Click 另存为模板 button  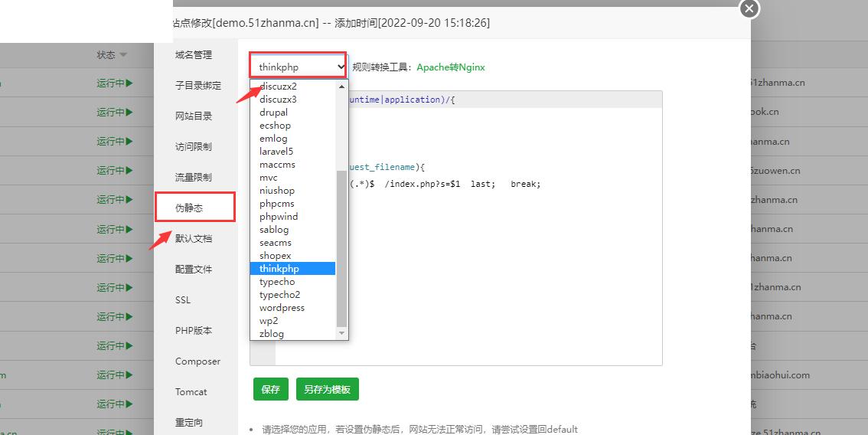[x=327, y=389]
